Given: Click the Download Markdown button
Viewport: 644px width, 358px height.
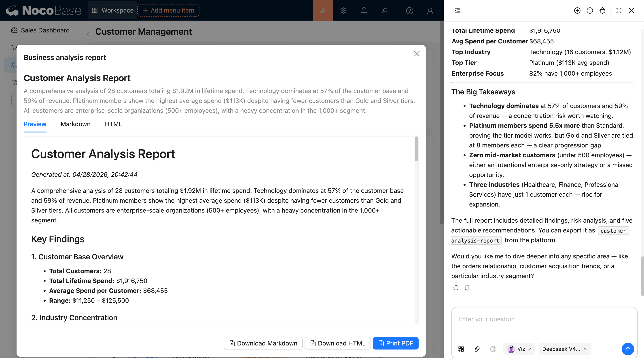Looking at the screenshot, I should click(263, 343).
